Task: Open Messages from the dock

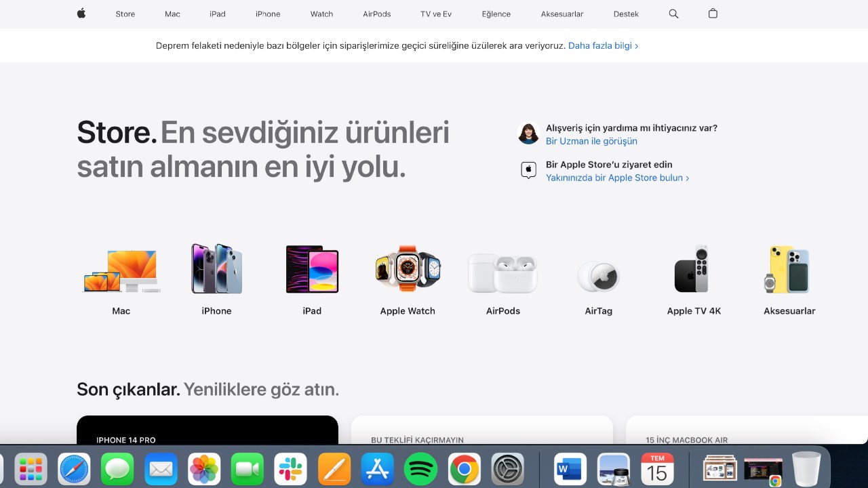Action: (117, 469)
